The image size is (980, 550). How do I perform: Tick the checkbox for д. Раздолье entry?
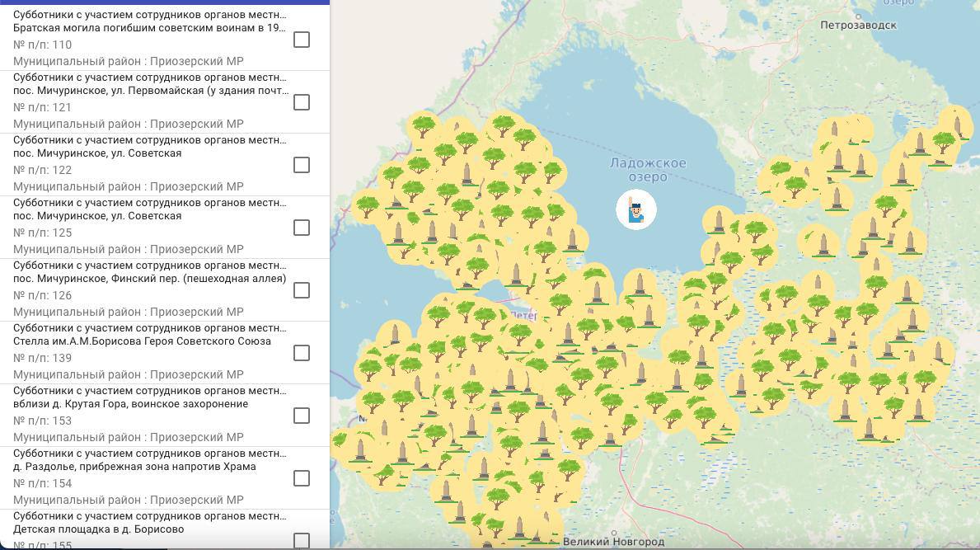point(302,478)
